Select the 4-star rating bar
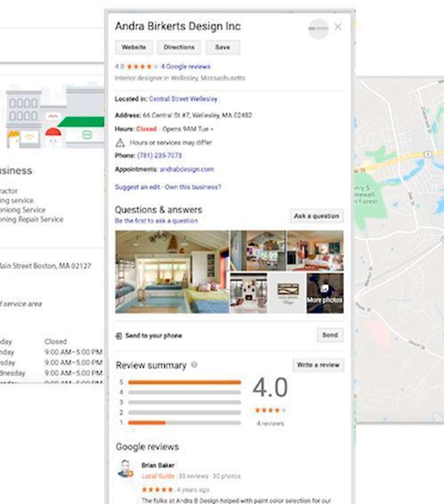 [x=184, y=392]
